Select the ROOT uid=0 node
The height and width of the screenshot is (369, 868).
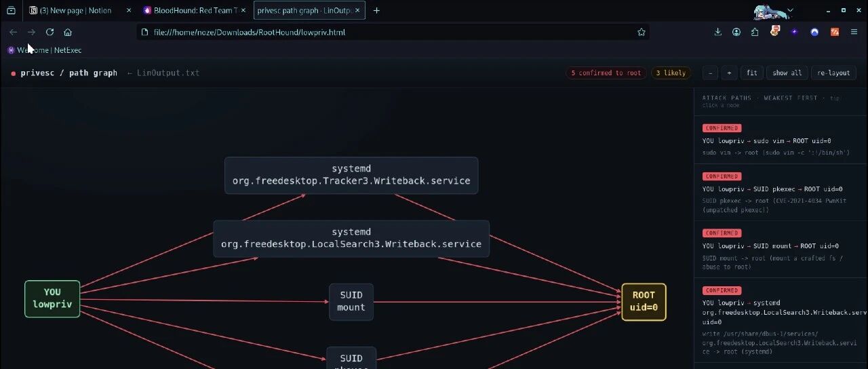click(x=644, y=302)
